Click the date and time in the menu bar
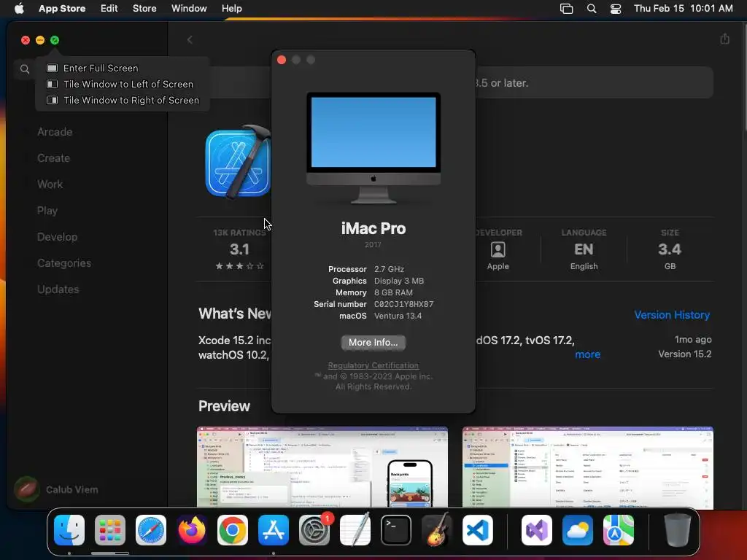Screen dimensions: 747x560 pos(683,8)
